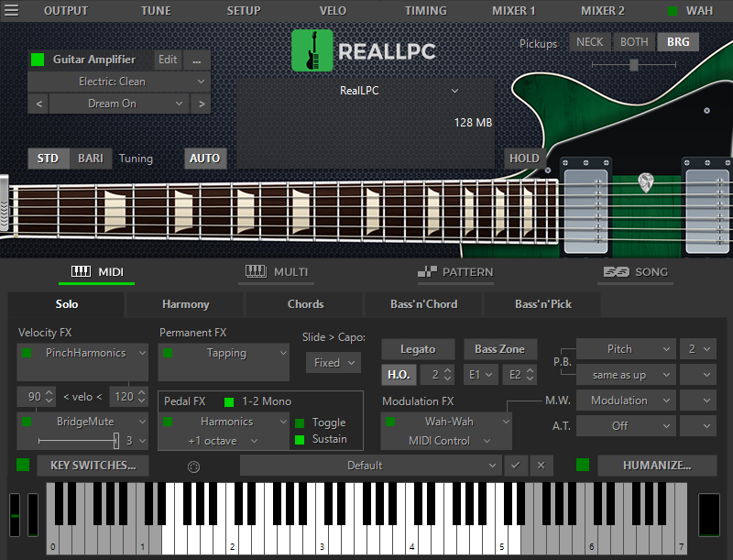Delete preset with the X icon

pos(541,465)
